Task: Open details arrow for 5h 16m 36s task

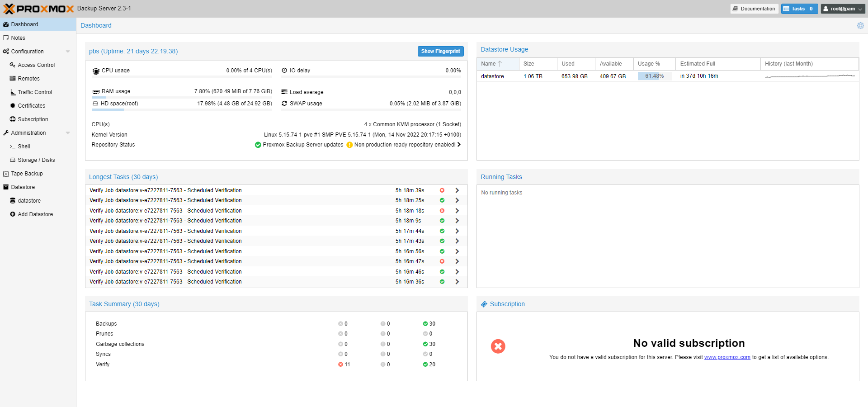Action: pyautogui.click(x=457, y=282)
